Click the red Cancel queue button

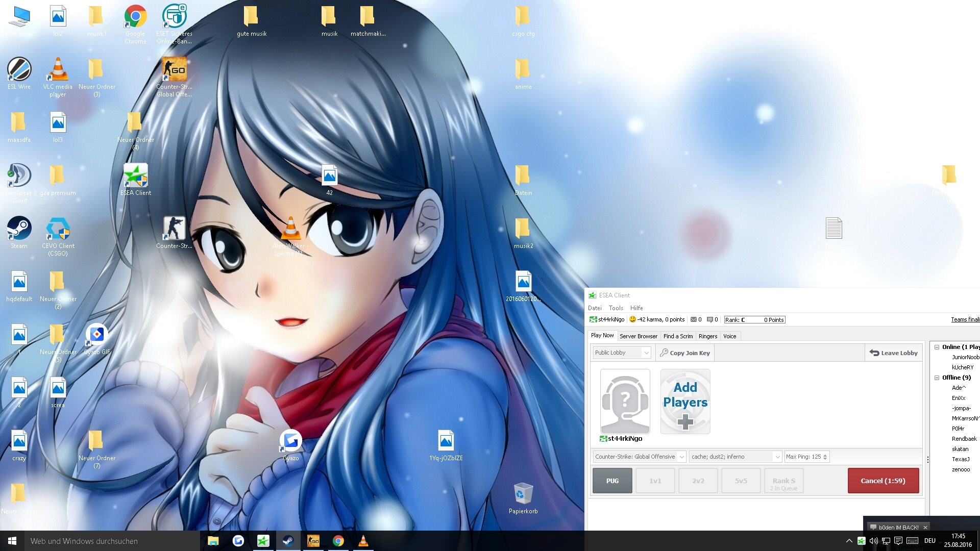tap(883, 481)
